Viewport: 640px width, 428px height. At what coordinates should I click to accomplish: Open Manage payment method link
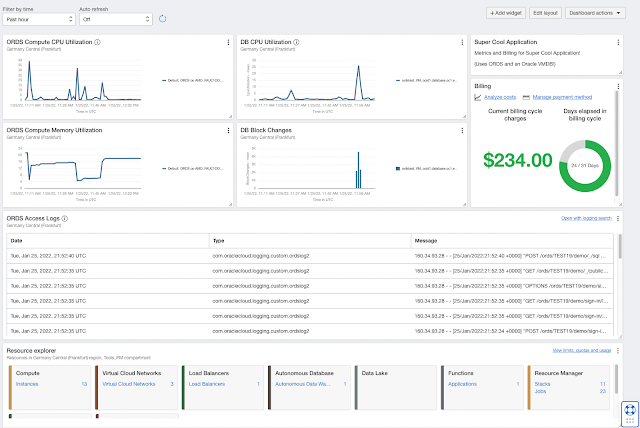(x=562, y=97)
